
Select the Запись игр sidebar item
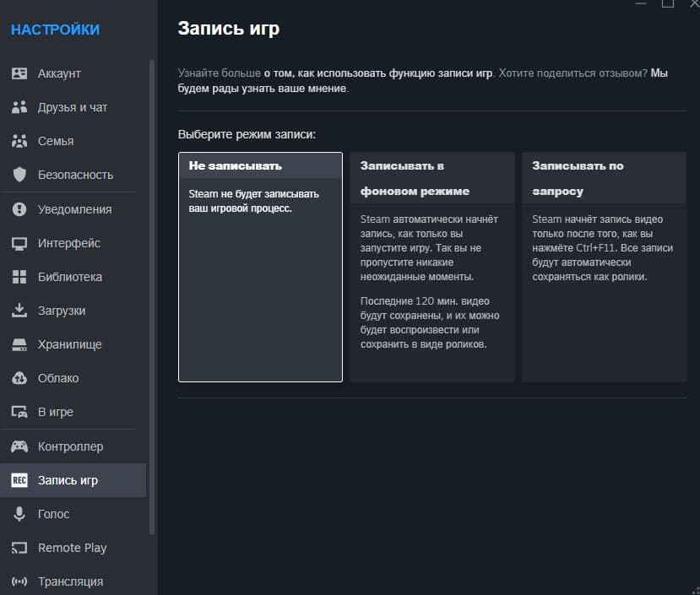(x=73, y=480)
